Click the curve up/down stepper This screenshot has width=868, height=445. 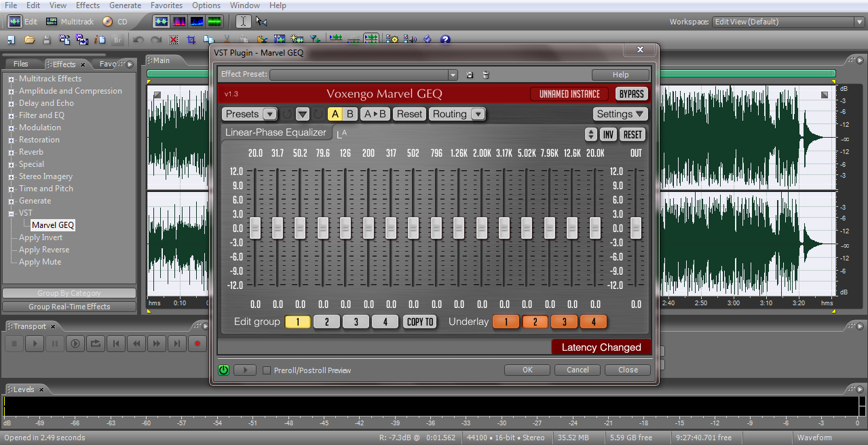(590, 134)
